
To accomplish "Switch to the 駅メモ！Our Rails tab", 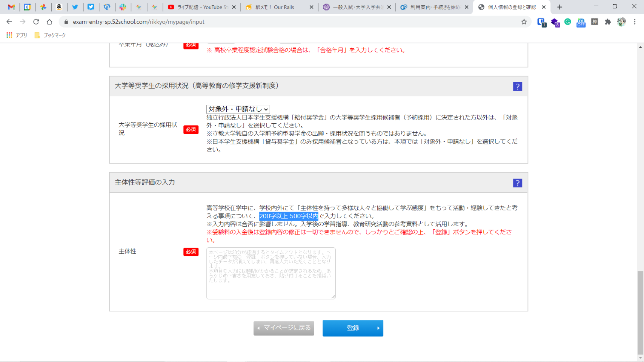I will tap(274, 7).
